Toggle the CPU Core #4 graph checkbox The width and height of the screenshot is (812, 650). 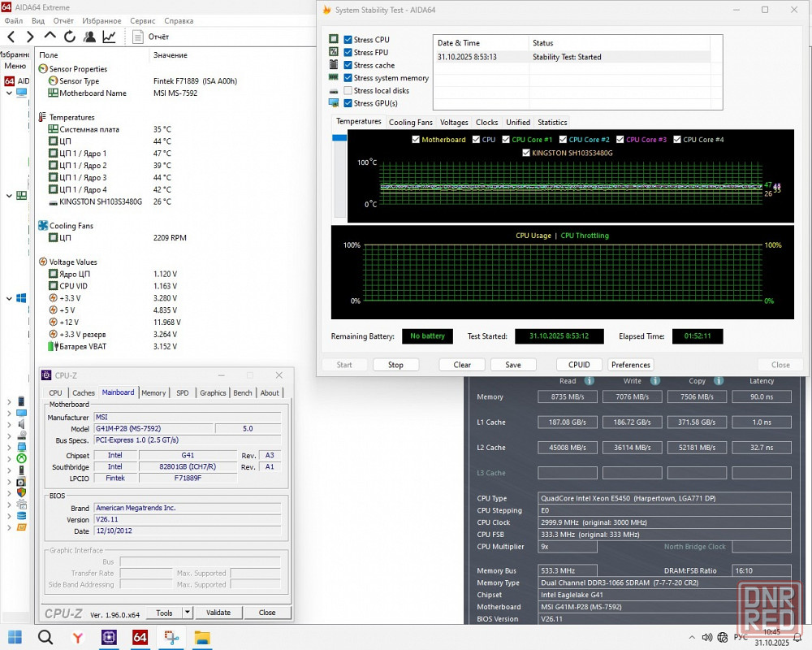pos(677,140)
